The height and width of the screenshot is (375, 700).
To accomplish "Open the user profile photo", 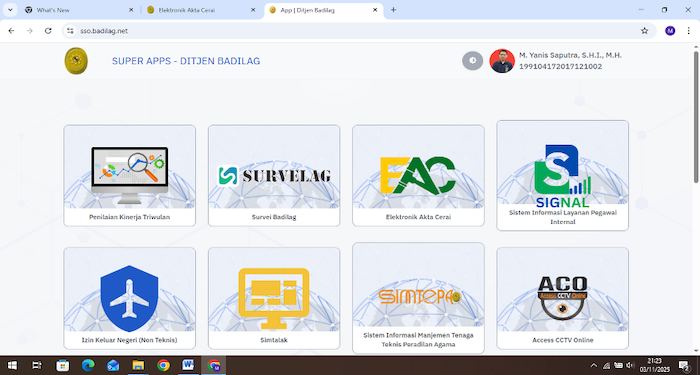I will point(502,61).
